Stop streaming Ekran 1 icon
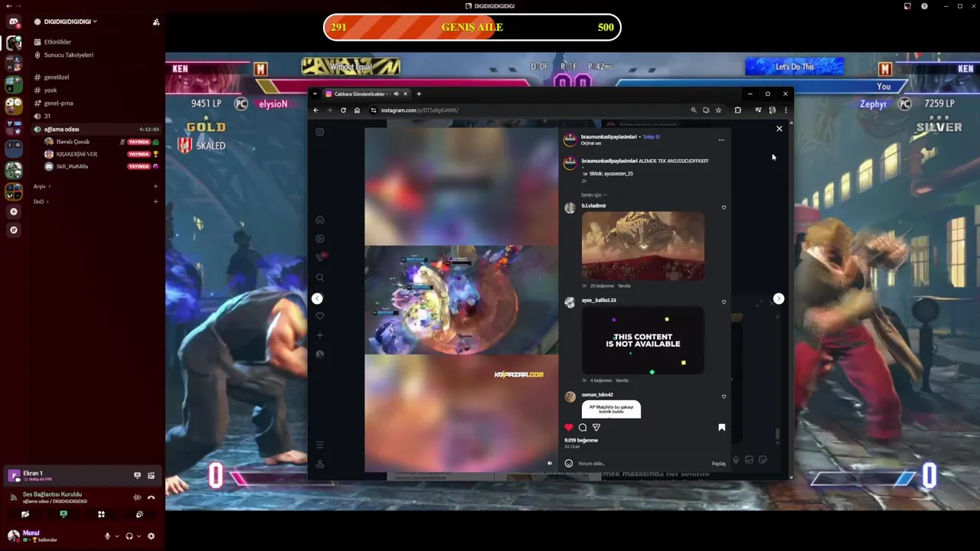 [x=137, y=475]
